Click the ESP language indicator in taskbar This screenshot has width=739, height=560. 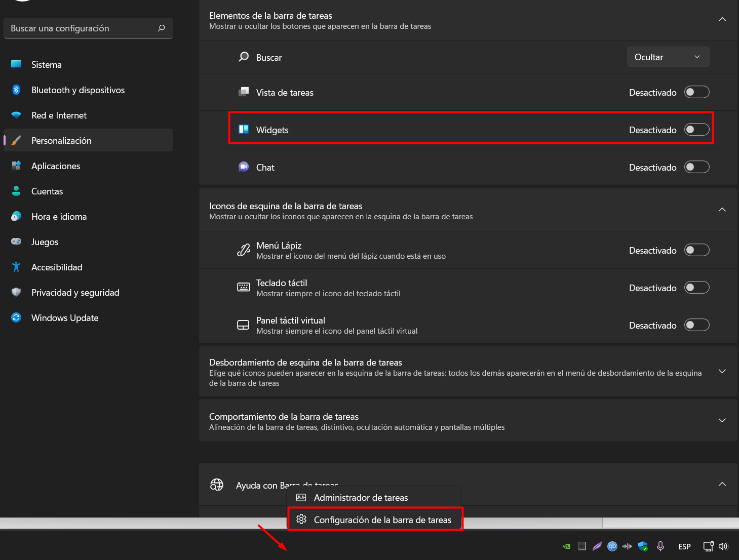(x=684, y=547)
